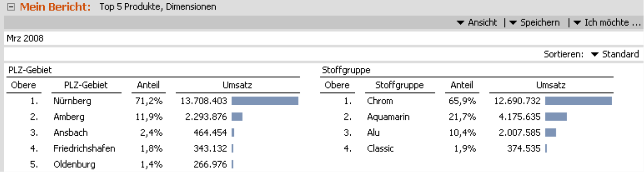Select the Friedrichshafen entry
Image resolution: width=644 pixels, height=172 pixels.
pos(84,148)
